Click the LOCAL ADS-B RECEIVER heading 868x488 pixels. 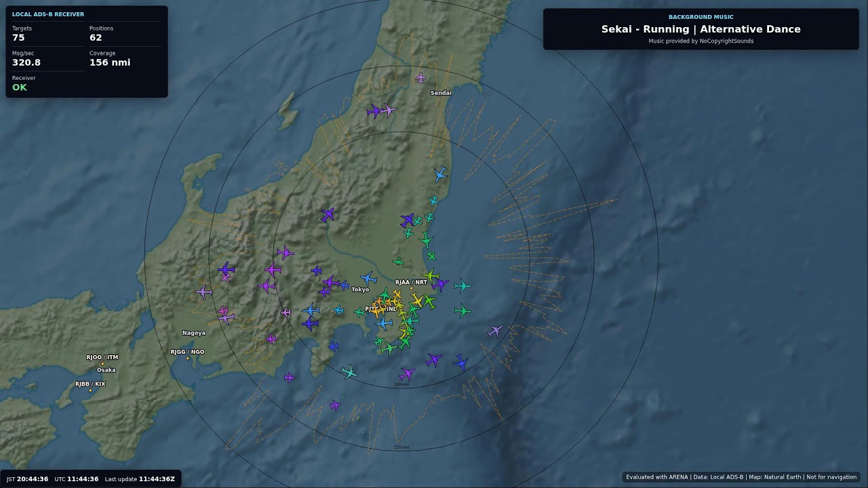[48, 14]
